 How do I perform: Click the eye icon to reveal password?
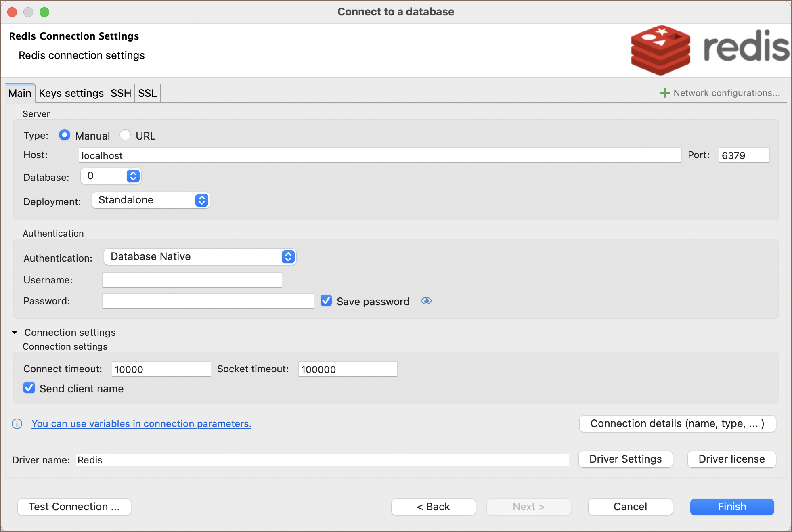pyautogui.click(x=426, y=301)
